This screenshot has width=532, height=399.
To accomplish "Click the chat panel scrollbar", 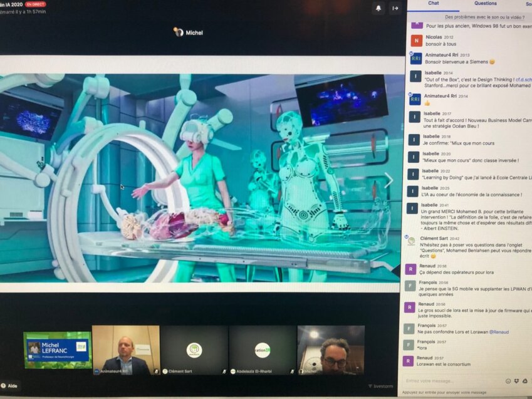I will pyautogui.click(x=530, y=188).
